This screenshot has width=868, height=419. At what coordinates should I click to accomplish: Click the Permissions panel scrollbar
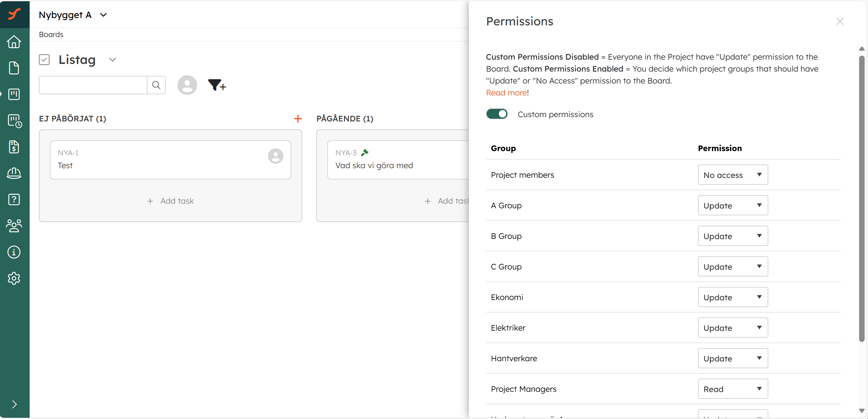tap(862, 199)
